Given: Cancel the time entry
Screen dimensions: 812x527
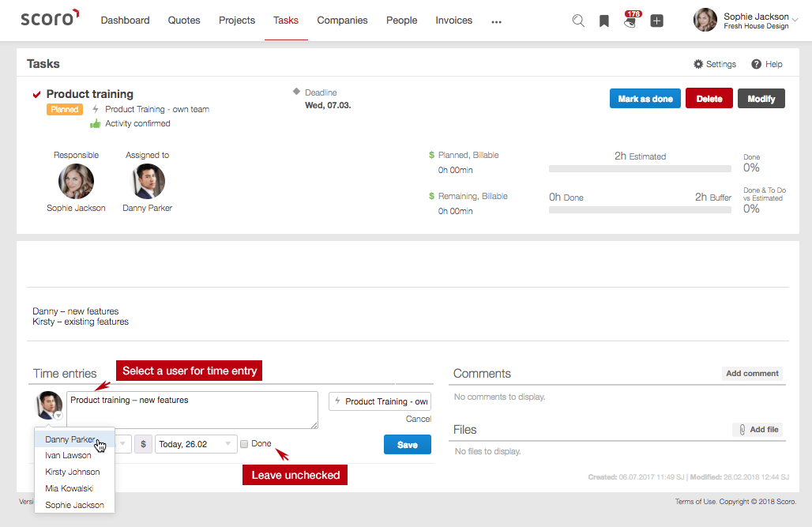Looking at the screenshot, I should pyautogui.click(x=419, y=419).
